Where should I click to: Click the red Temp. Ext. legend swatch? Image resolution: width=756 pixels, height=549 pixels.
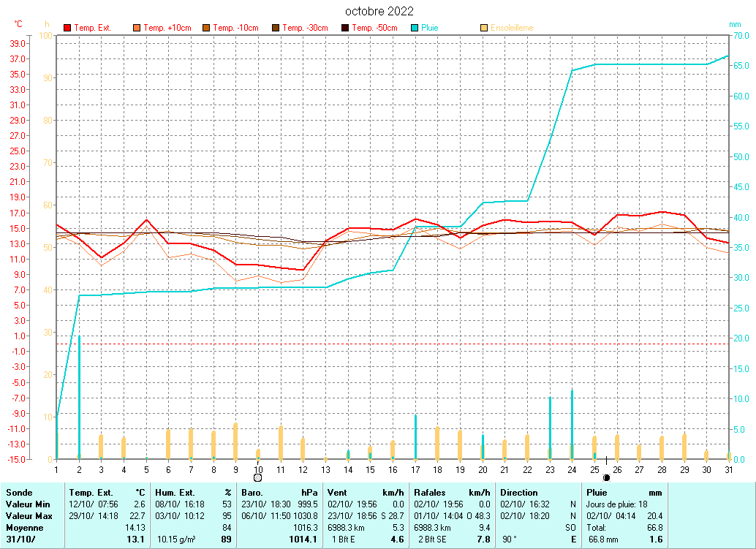[68, 28]
